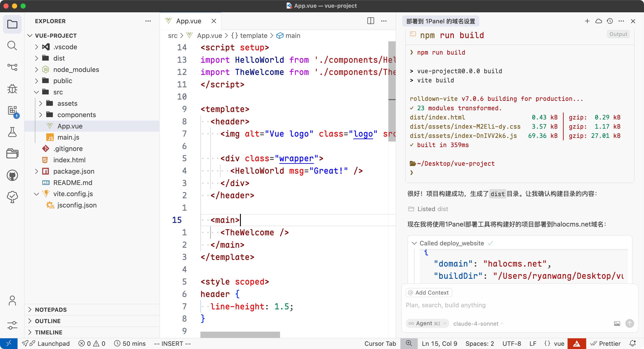Screen dimensions: 644x349
Task: Open the GitHub icon in sidebar
Action: pyautogui.click(x=12, y=175)
